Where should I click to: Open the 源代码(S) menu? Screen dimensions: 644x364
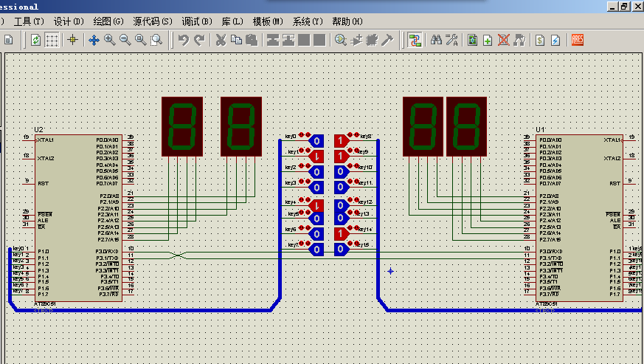(153, 21)
